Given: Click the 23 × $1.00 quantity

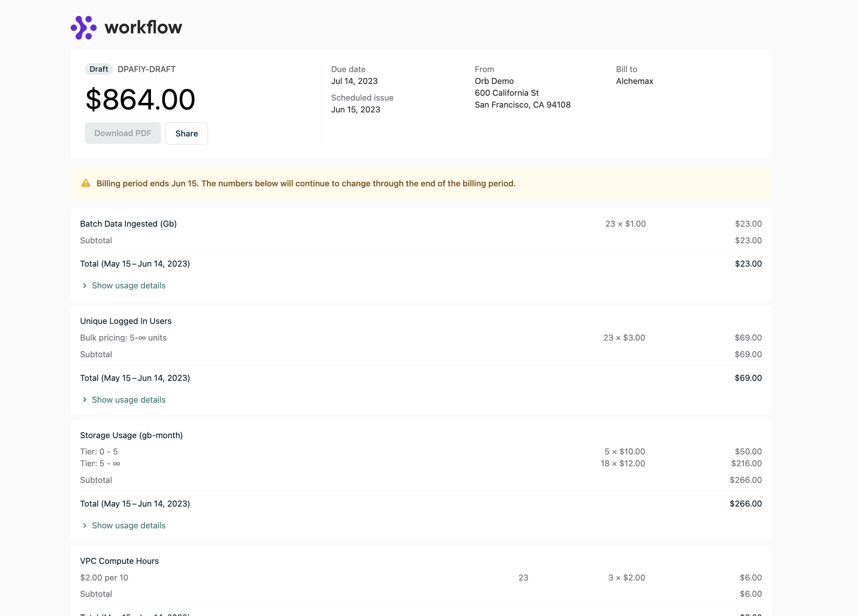Looking at the screenshot, I should tap(626, 224).
